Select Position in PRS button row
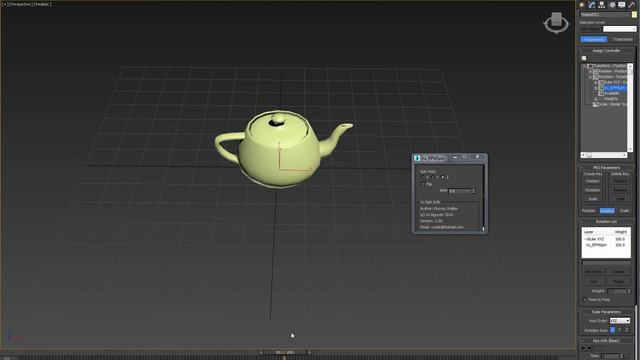 coord(589,211)
